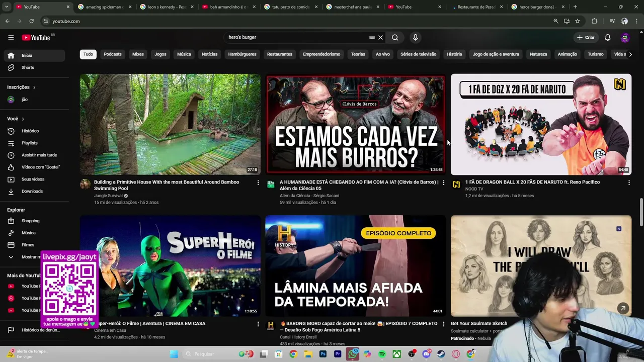Image resolution: width=644 pixels, height=362 pixels.
Task: Select the Mixes filter chip
Action: [x=138, y=54]
